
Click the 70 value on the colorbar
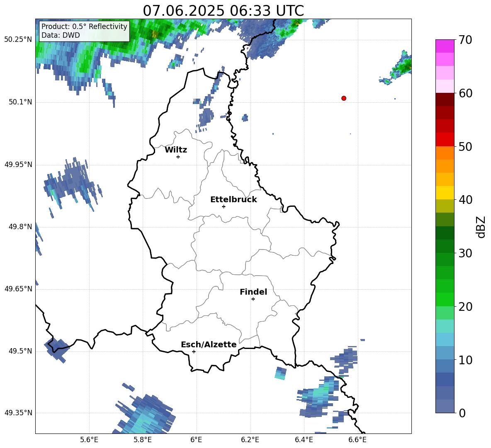(x=465, y=40)
